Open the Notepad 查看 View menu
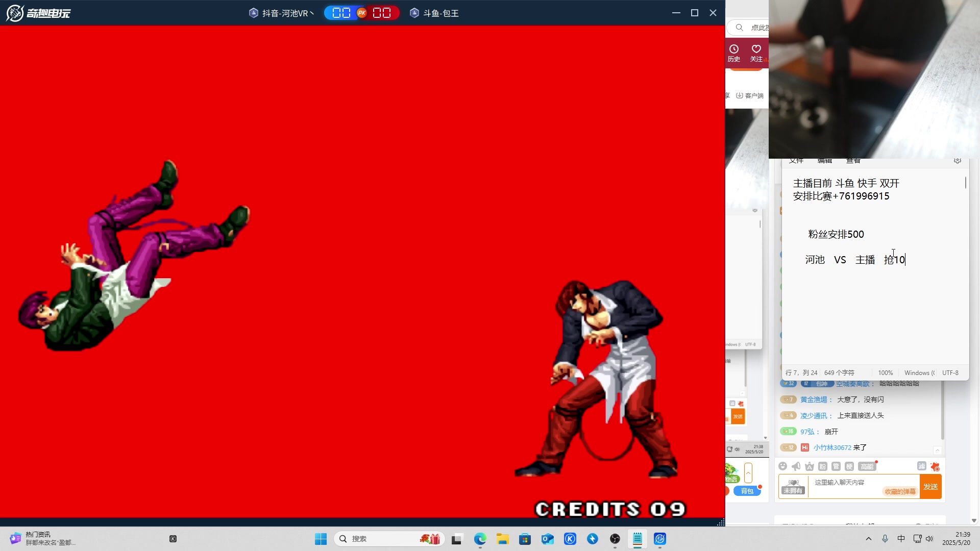980x551 pixels. [x=853, y=161]
